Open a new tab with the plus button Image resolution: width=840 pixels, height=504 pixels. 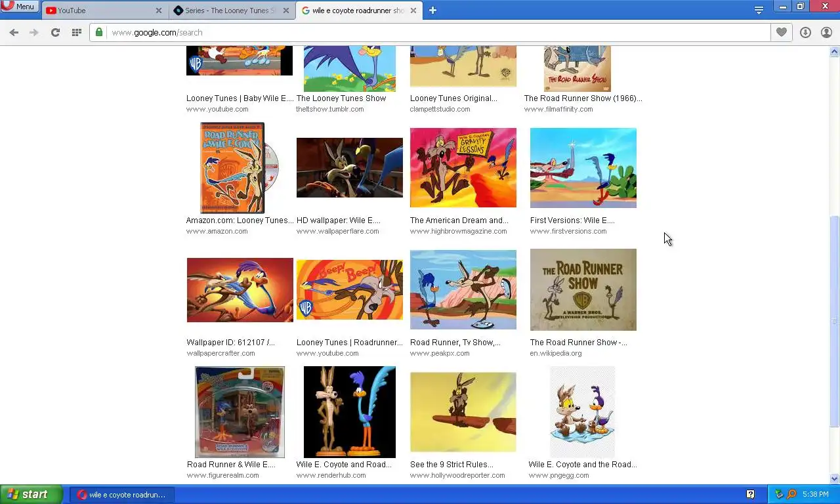(x=432, y=10)
